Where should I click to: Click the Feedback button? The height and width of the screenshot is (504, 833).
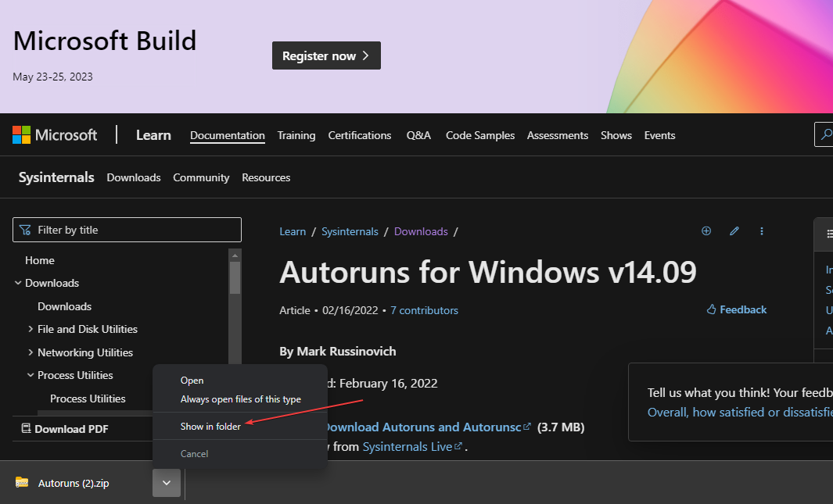[x=736, y=309]
